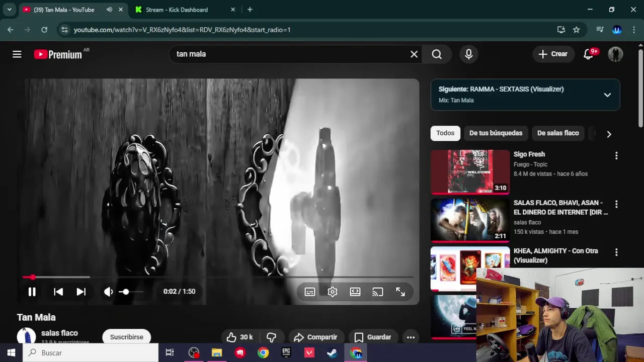This screenshot has width=644, height=362.
Task: Click the 'Suscribirse' button
Action: (127, 337)
